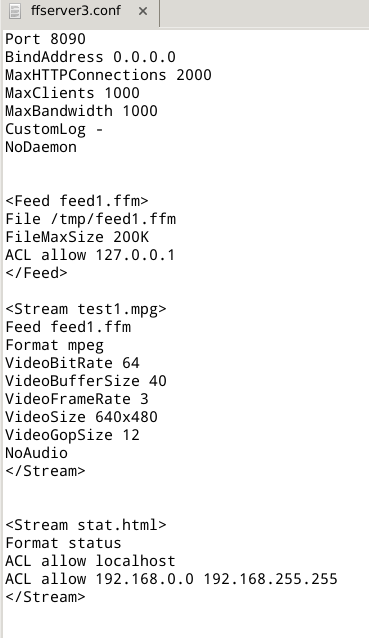This screenshot has width=369, height=638.
Task: Place cursor on MaxClients 1000 line
Action: point(72,93)
